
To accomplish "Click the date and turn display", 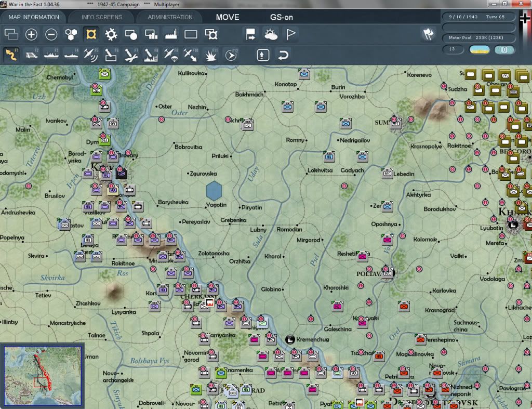I will click(478, 17).
